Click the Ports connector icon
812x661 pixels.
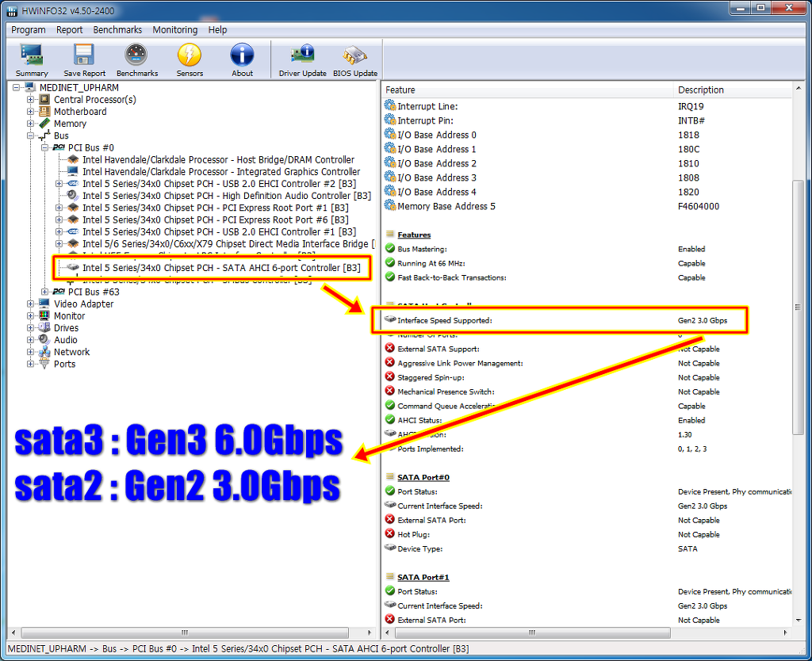point(44,363)
